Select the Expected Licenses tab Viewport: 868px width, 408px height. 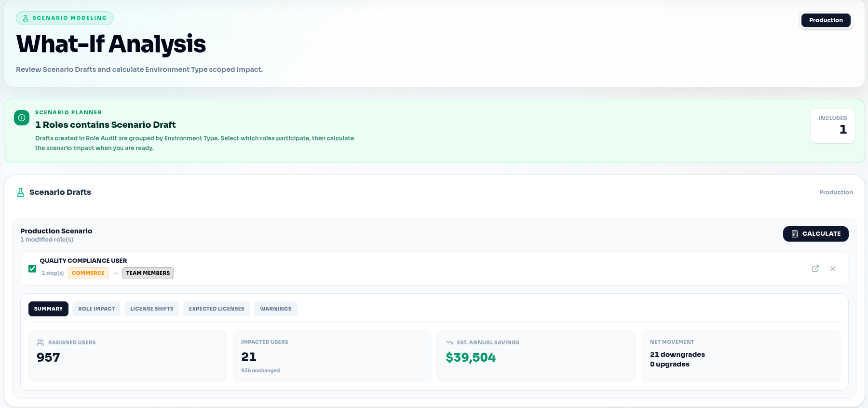(217, 309)
